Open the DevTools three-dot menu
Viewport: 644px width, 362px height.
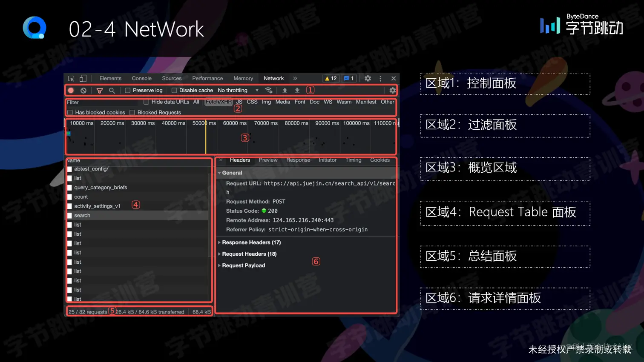coord(380,78)
